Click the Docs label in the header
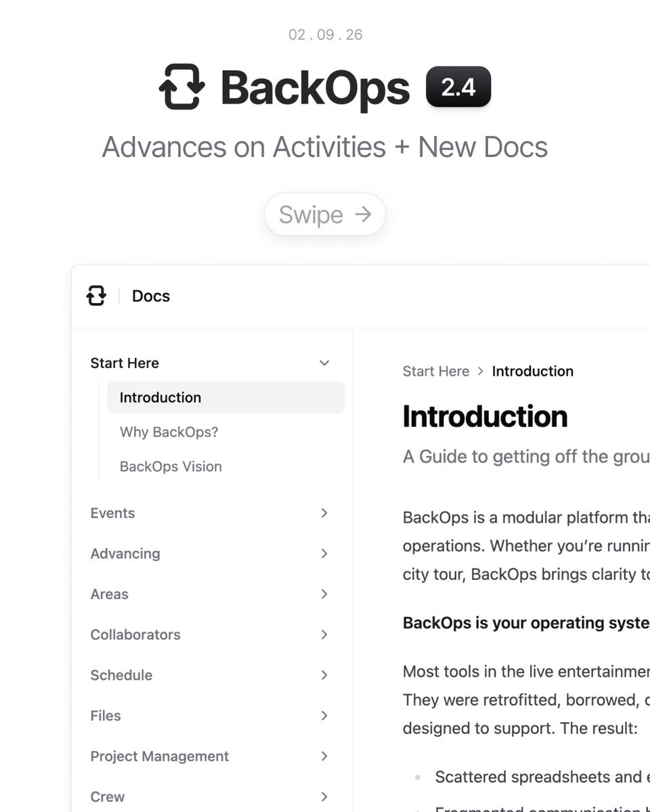This screenshot has width=650, height=812. point(151,296)
